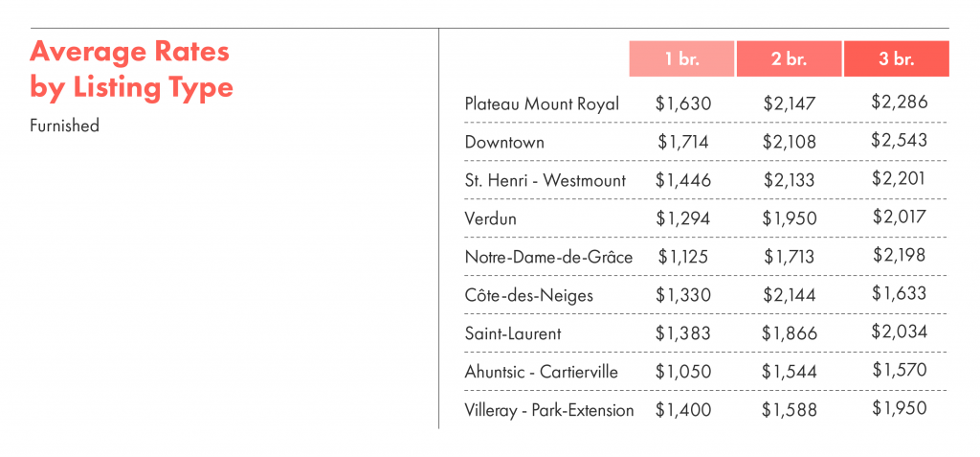Screen dimensions: 980x457
Task: Select Villeray - Park-Extension row label
Action: [x=548, y=411]
